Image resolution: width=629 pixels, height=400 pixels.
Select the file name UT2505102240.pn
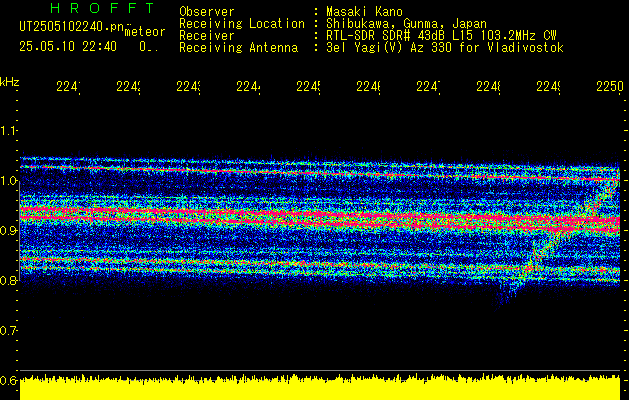coord(72,27)
